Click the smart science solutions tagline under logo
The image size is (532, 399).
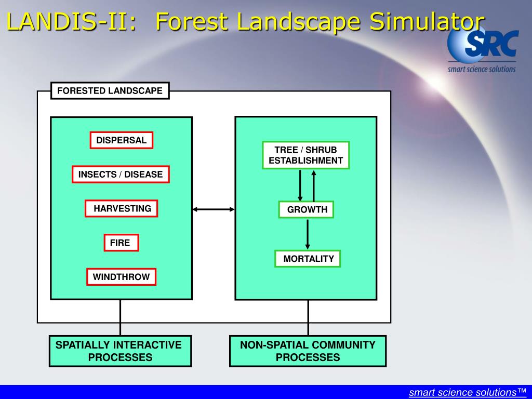[482, 69]
